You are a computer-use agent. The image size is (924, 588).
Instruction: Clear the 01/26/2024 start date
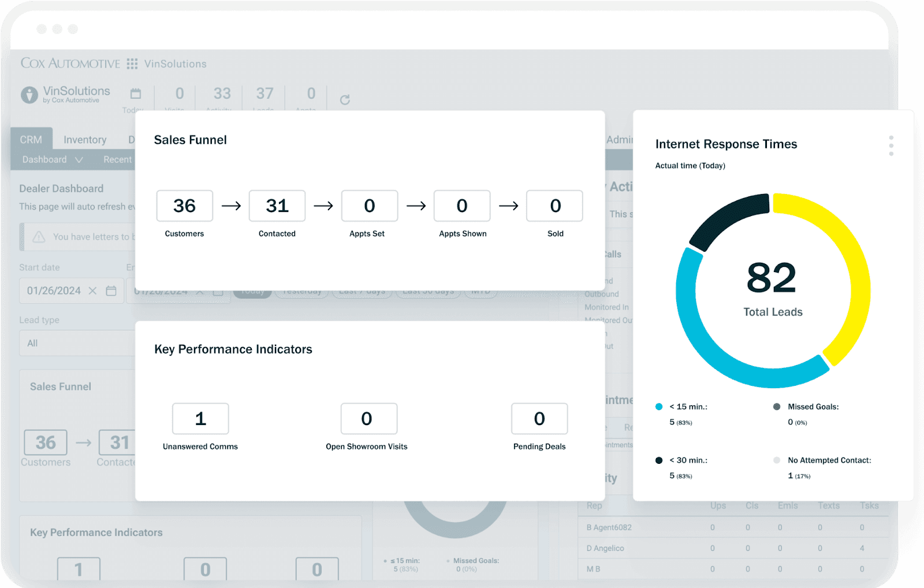pyautogui.click(x=92, y=291)
